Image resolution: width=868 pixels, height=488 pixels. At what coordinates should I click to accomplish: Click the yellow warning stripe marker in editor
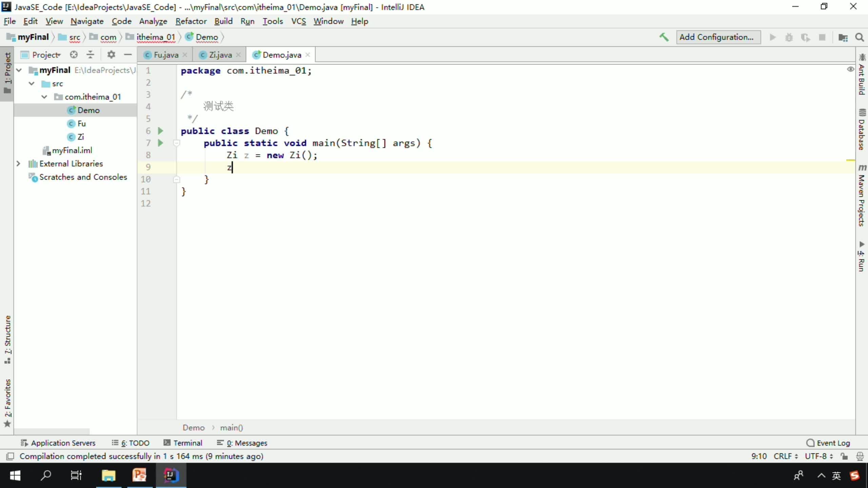(850, 160)
